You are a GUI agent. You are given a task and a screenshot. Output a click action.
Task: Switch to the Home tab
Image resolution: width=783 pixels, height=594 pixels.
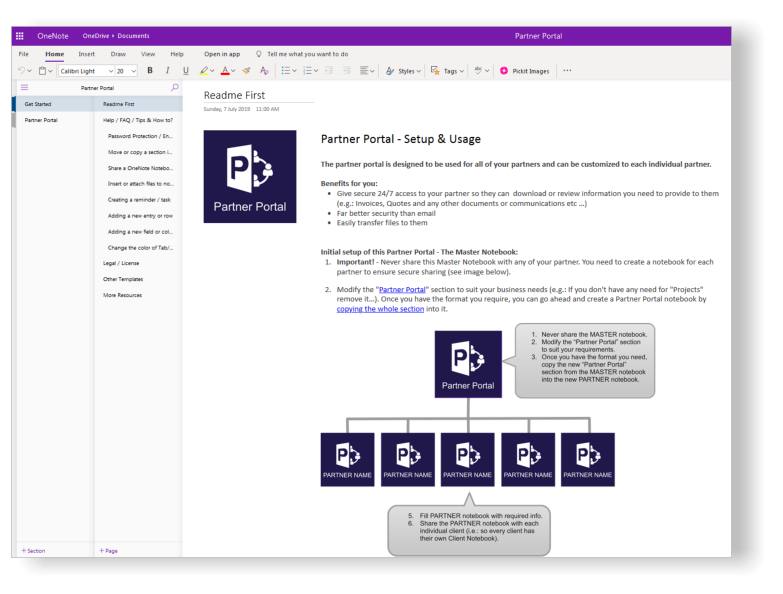54,54
